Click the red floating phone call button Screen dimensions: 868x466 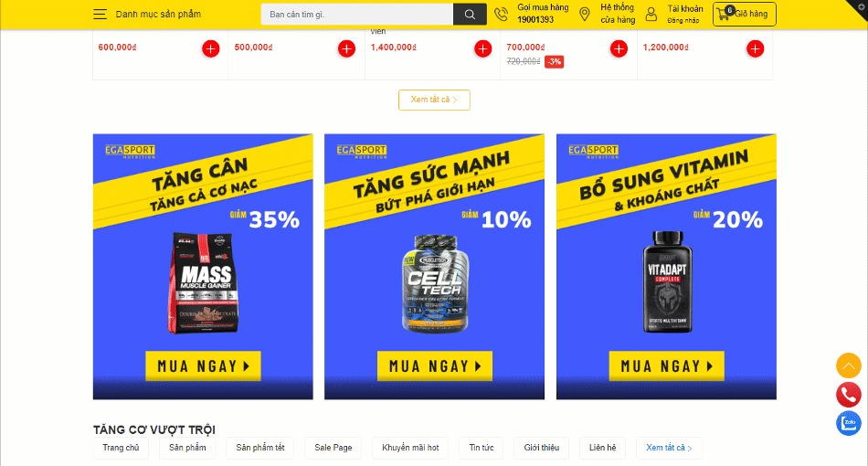point(848,395)
